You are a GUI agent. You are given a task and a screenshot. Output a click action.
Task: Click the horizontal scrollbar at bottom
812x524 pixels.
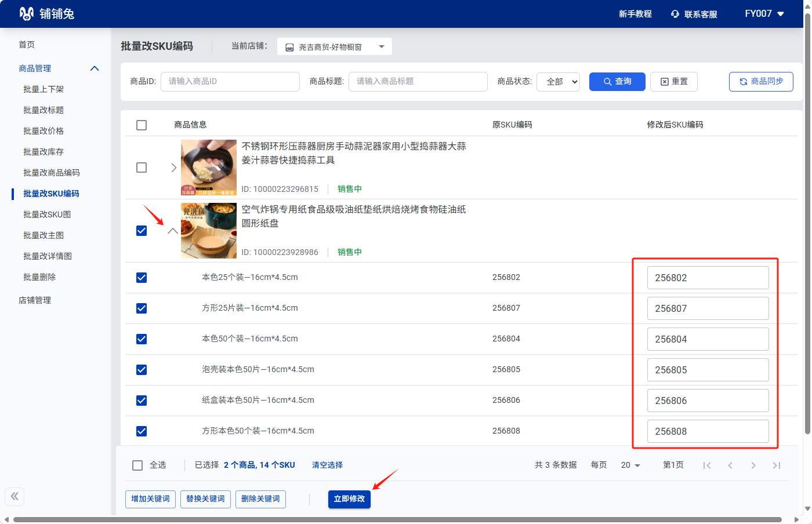(397, 519)
